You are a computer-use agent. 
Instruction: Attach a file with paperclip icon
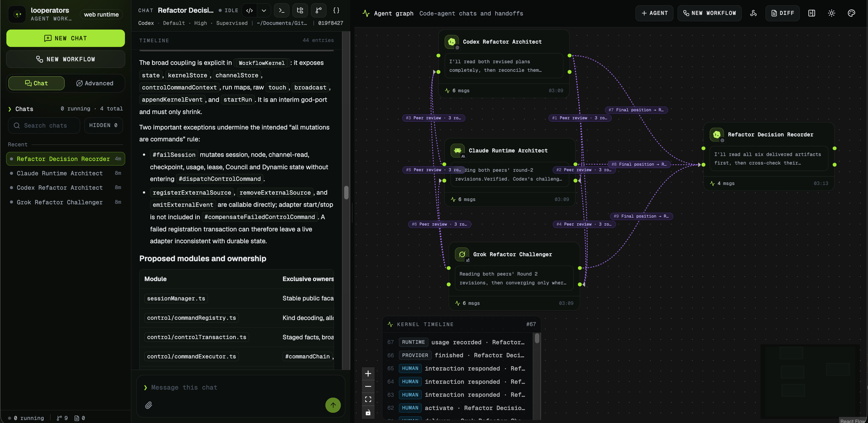[149, 405]
